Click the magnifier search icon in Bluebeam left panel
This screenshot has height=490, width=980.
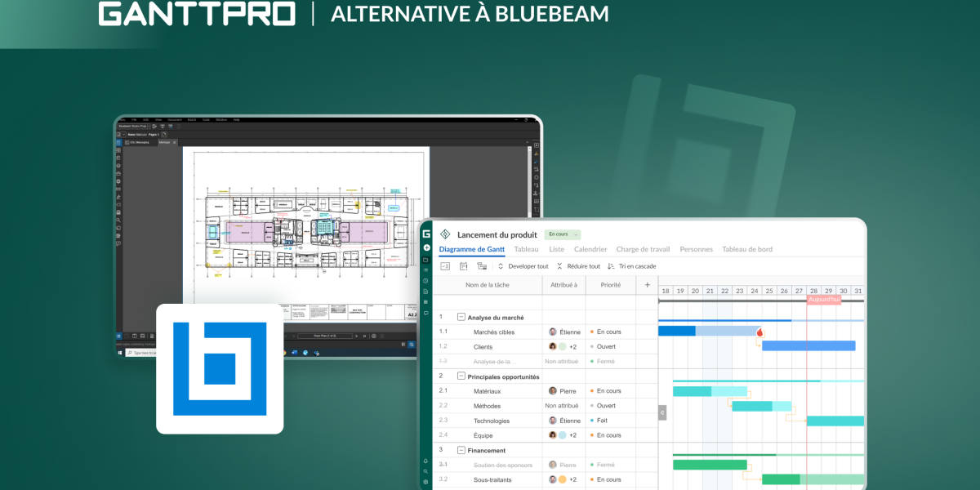pos(119,220)
